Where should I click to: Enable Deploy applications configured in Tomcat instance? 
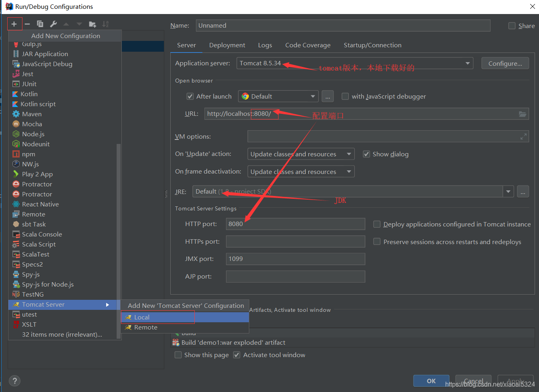pos(377,224)
